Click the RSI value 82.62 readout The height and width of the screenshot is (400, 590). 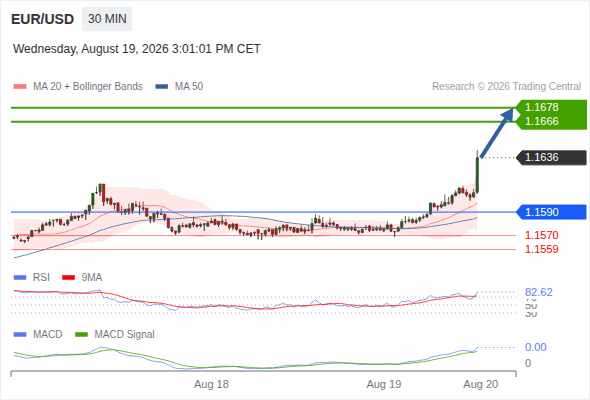538,292
